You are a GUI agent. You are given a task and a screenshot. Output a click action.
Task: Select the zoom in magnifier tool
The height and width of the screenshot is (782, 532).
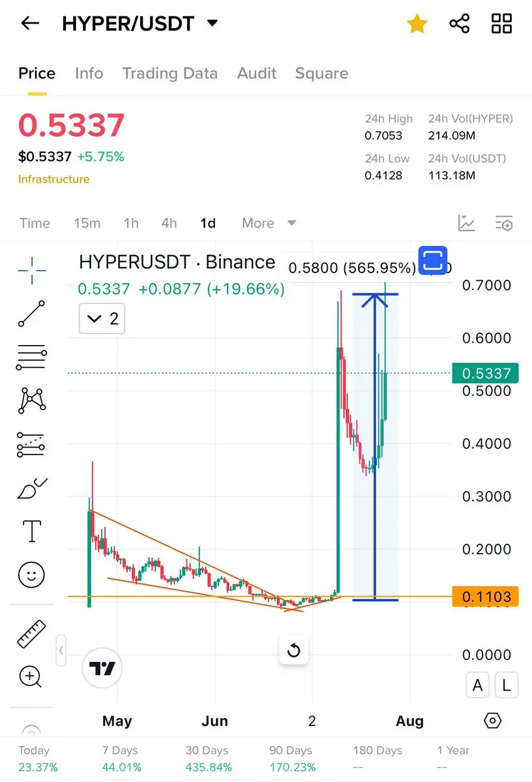[x=31, y=677]
